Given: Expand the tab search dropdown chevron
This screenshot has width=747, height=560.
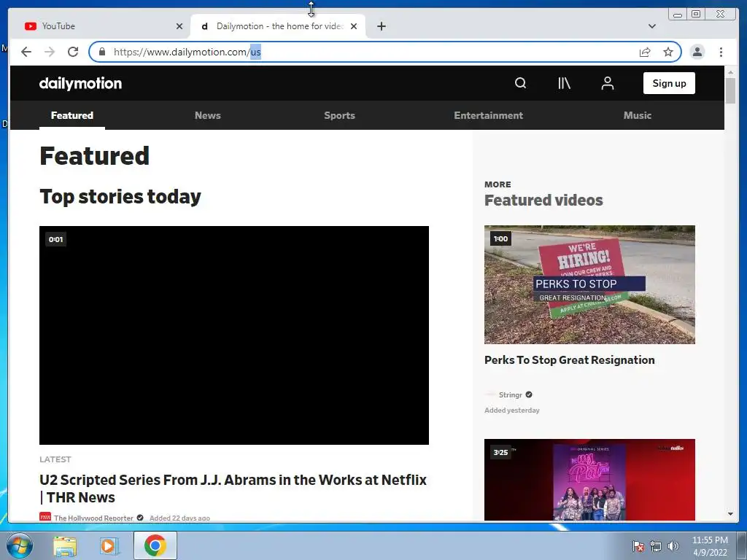Looking at the screenshot, I should coord(652,26).
